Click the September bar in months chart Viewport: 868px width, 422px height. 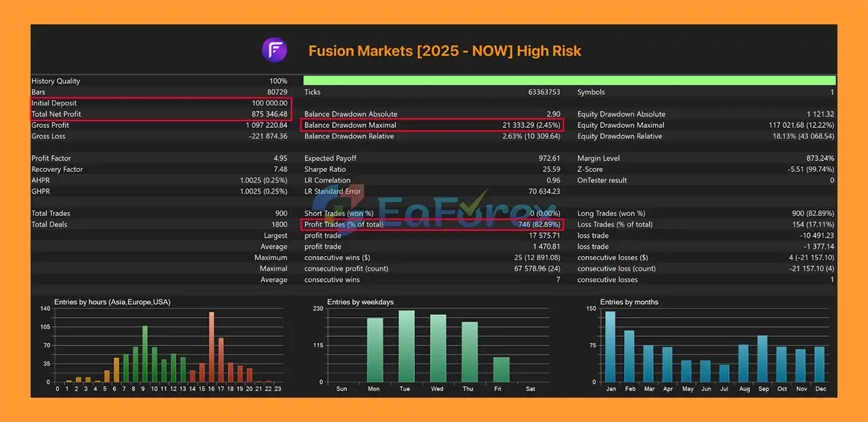coord(762,358)
